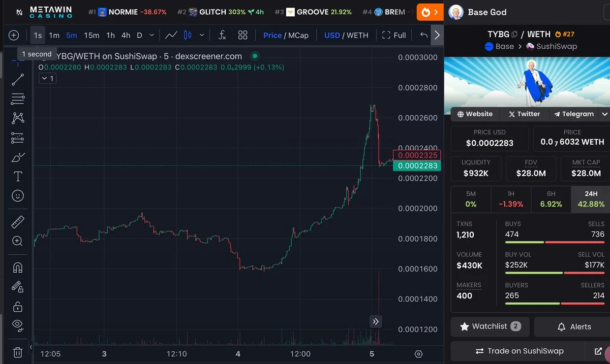Open trending token #4 BREM

[x=389, y=12]
